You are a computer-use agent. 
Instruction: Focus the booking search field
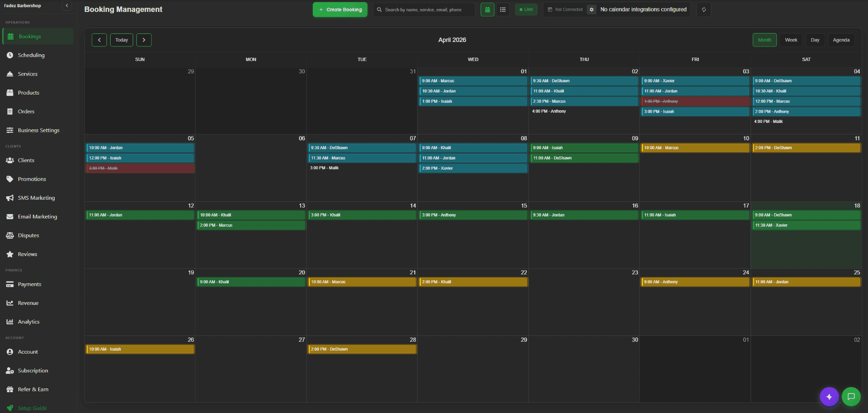pos(424,10)
